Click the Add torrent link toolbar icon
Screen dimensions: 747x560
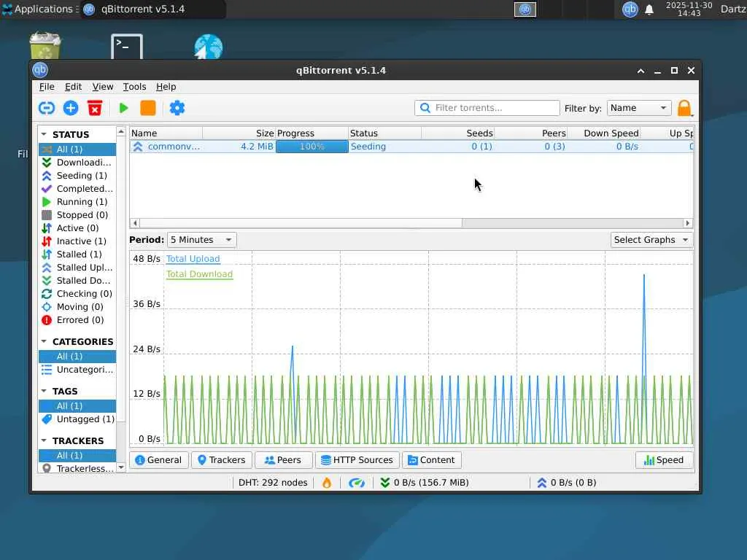[x=46, y=108]
